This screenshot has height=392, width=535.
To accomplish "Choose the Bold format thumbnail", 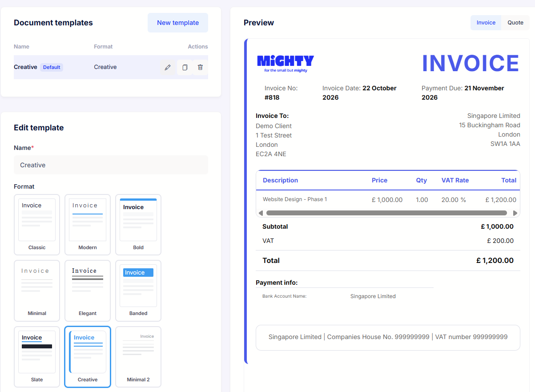I will [138, 225].
